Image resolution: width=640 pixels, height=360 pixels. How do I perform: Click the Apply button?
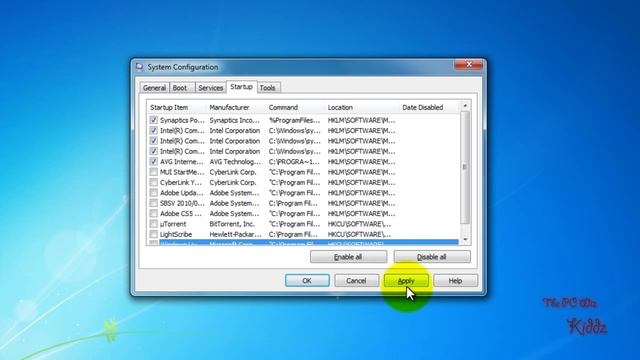tap(406, 280)
